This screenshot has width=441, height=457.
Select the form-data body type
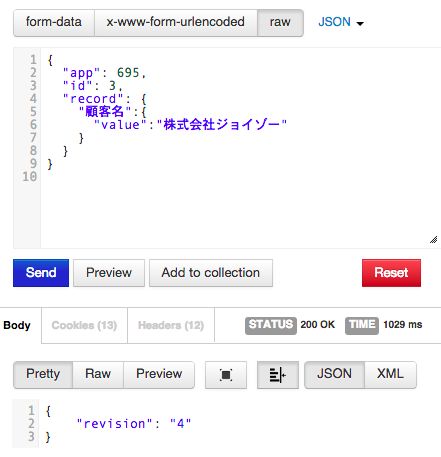[54, 22]
